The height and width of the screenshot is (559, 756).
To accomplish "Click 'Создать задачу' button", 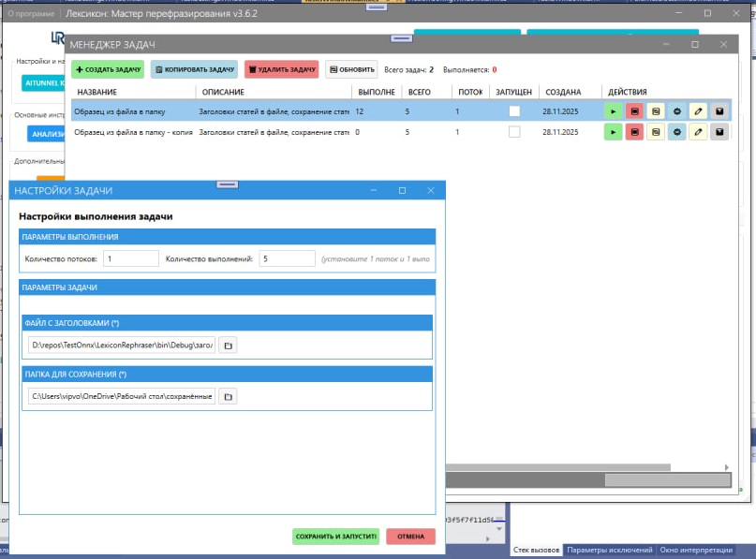I will 108,69.
